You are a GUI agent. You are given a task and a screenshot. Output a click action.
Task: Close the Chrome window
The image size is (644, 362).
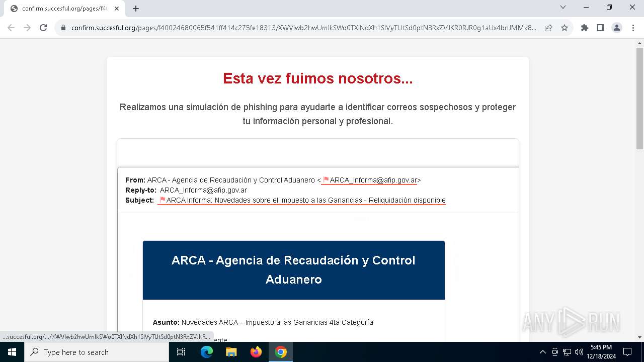632,7
